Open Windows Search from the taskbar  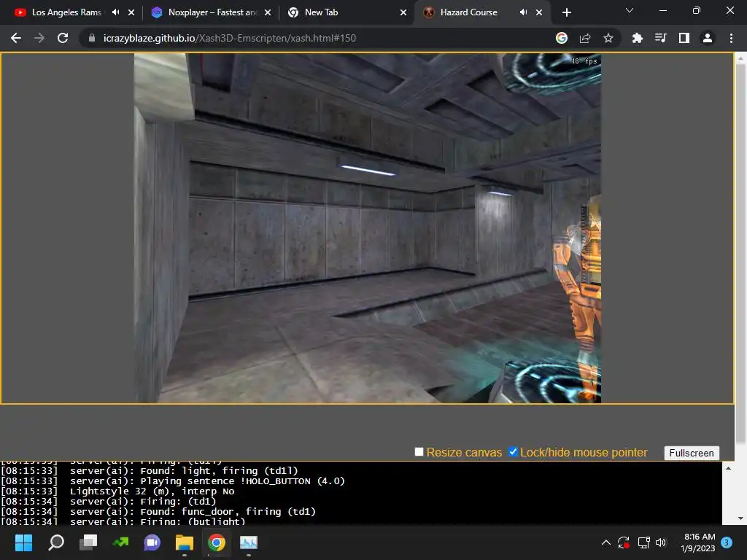point(56,542)
